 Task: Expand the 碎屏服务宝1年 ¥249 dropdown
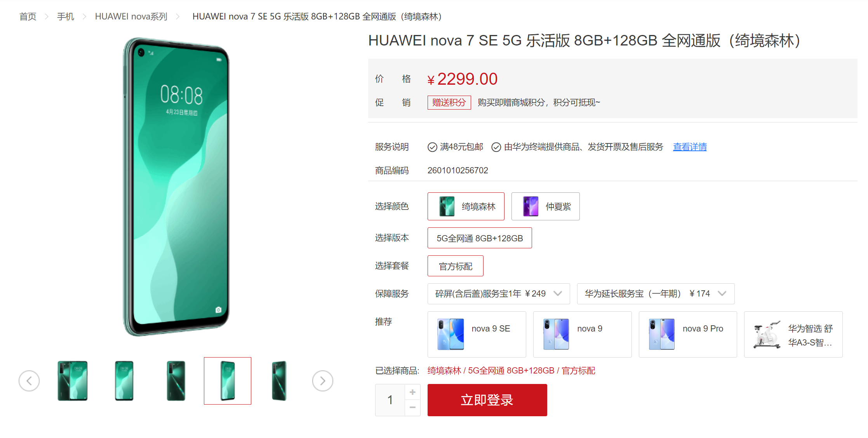[x=499, y=294]
